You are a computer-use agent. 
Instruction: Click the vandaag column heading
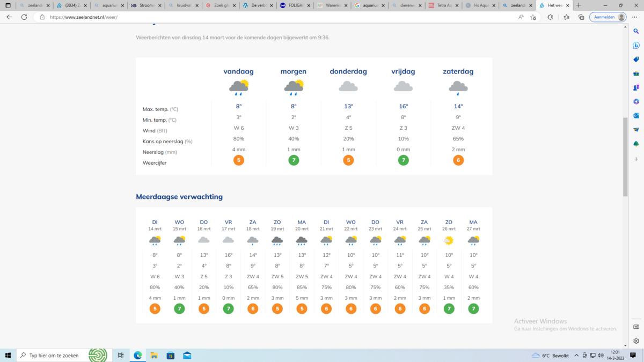coord(239,71)
